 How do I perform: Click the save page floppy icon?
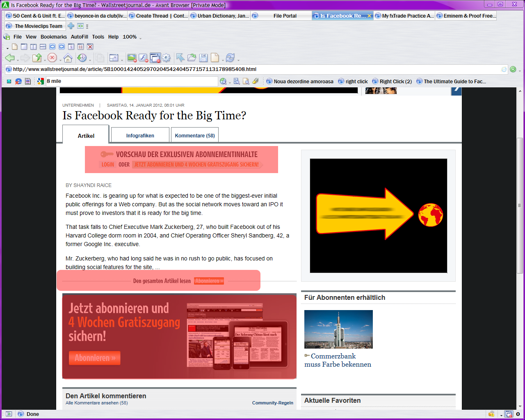tap(203, 58)
